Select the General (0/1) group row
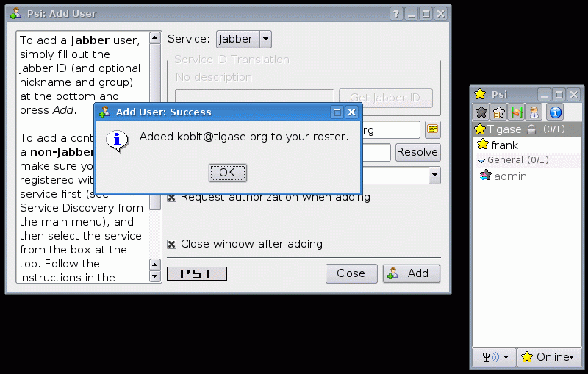This screenshot has width=588, height=374. 528,160
